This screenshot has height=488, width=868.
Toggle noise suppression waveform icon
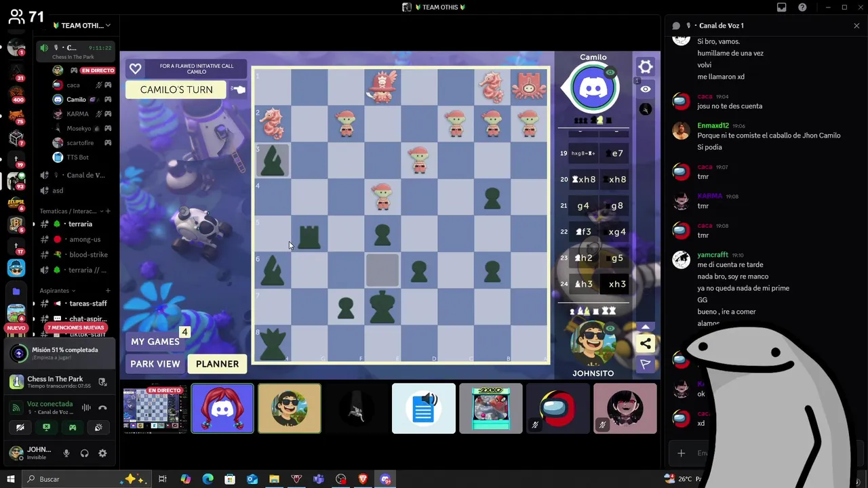[86, 407]
